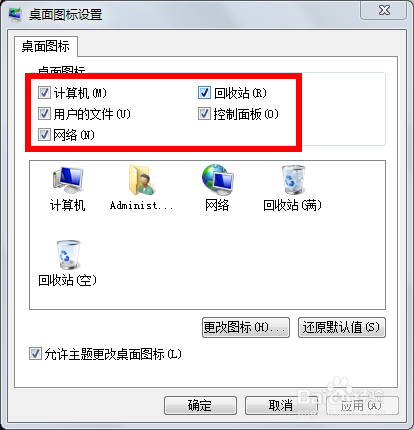
Task: Toggle the 网络(N) checkbox
Action: click(44, 135)
